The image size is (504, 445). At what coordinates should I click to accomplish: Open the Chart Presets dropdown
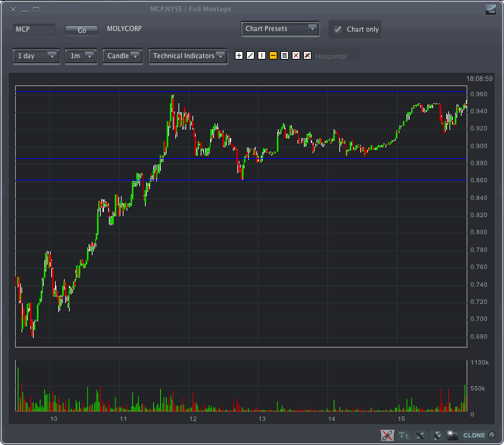click(x=280, y=29)
